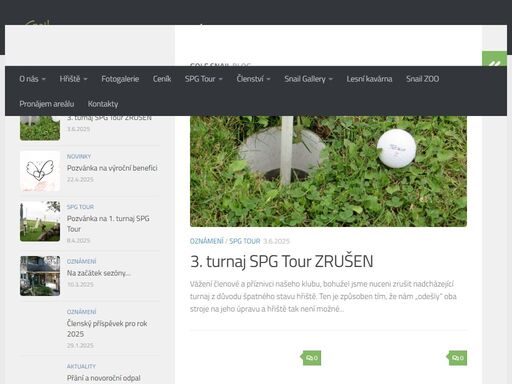Go to the Kontakty page

point(103,104)
